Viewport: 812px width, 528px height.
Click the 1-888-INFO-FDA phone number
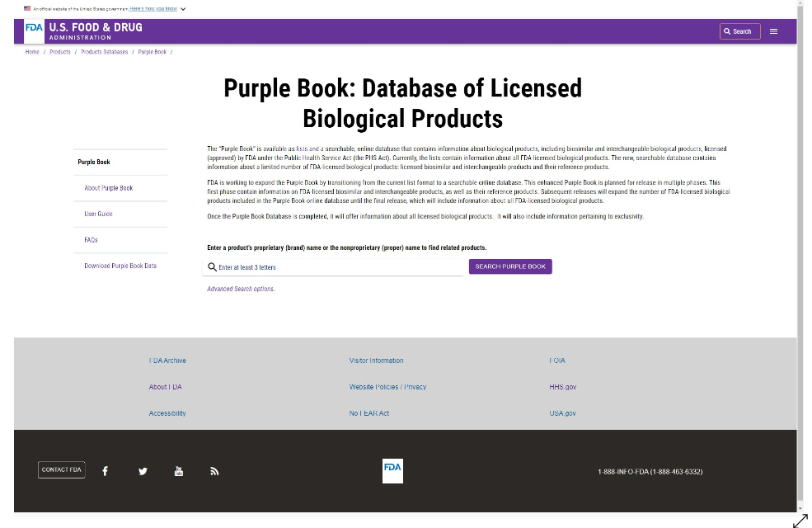(x=650, y=472)
